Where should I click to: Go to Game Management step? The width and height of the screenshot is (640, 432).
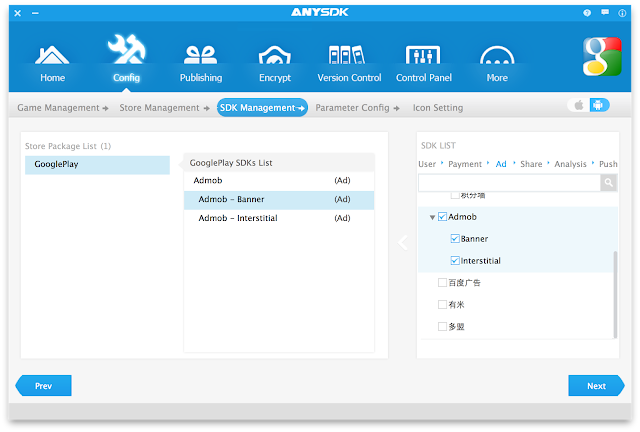[63, 108]
